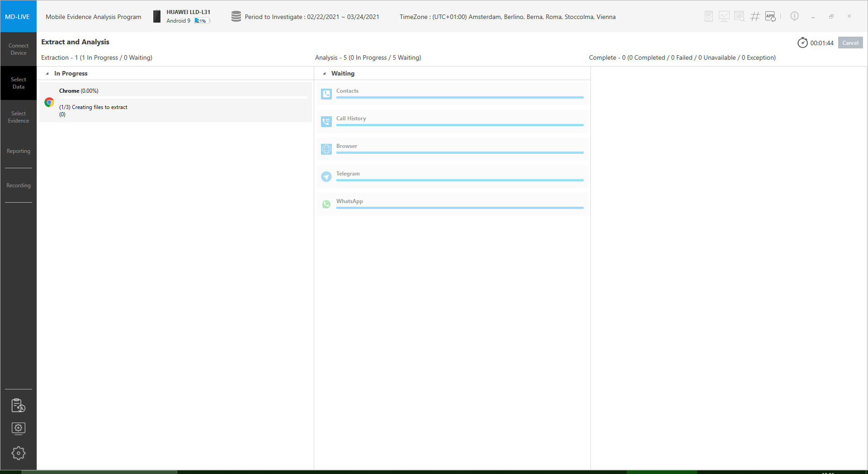Viewport: 868px width, 474px height.
Task: Click the stopwatch timer icon
Action: pos(802,43)
